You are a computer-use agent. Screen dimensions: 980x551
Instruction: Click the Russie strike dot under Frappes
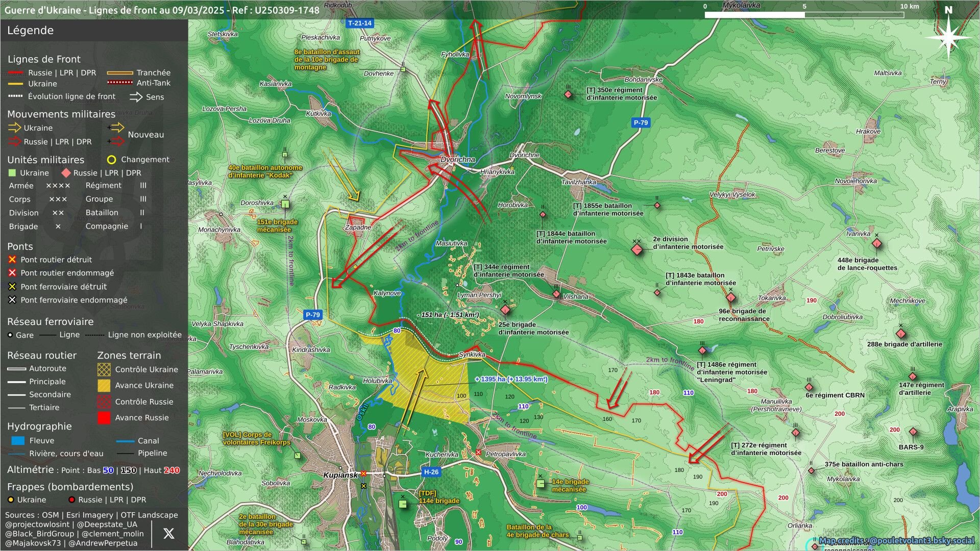pyautogui.click(x=72, y=500)
